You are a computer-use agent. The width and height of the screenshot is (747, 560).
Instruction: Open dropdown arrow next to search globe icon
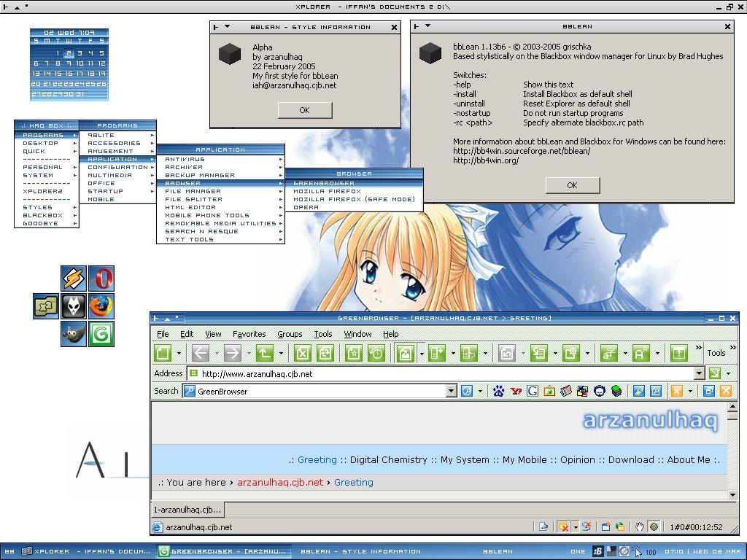[x=480, y=392]
